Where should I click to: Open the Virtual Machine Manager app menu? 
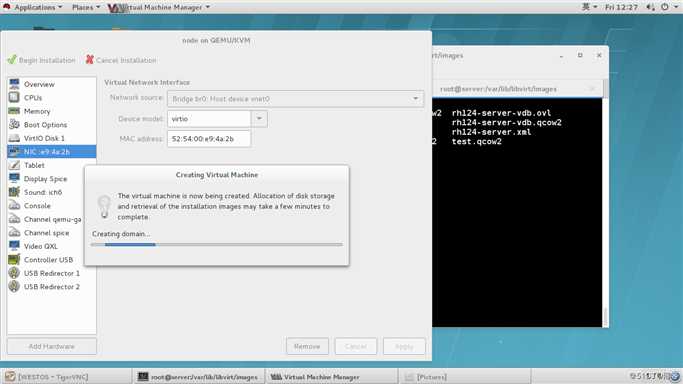(x=159, y=7)
